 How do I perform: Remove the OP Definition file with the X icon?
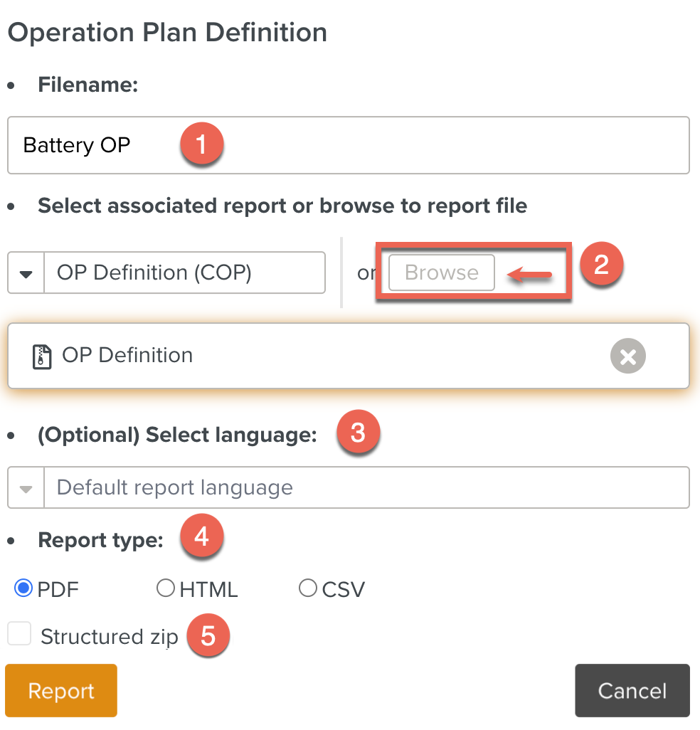tap(627, 356)
